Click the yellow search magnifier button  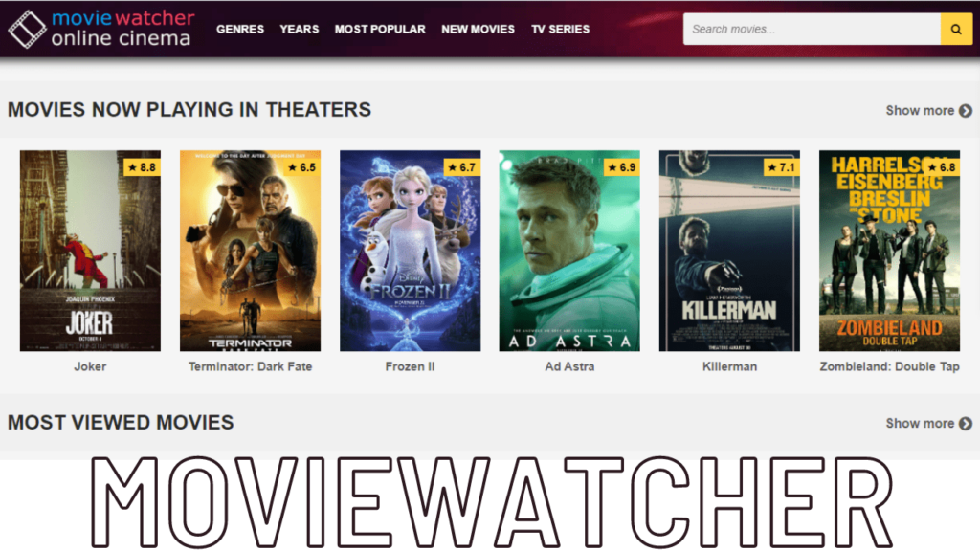[x=956, y=29]
